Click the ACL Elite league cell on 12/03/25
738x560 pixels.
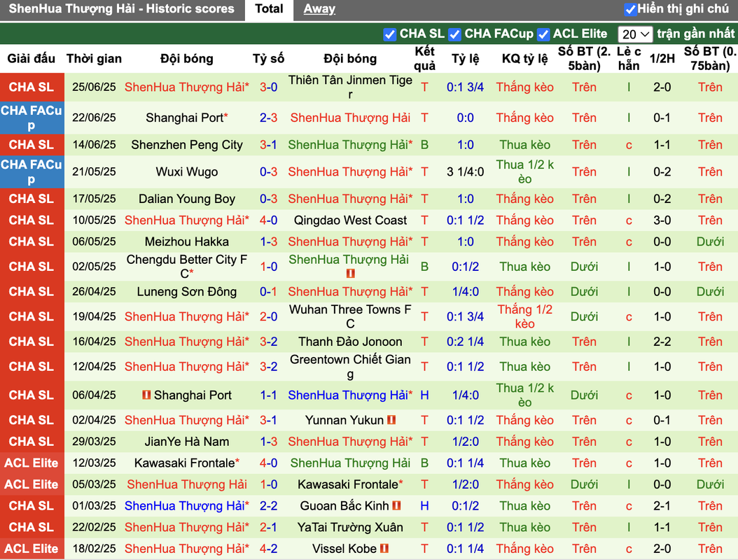point(32,463)
